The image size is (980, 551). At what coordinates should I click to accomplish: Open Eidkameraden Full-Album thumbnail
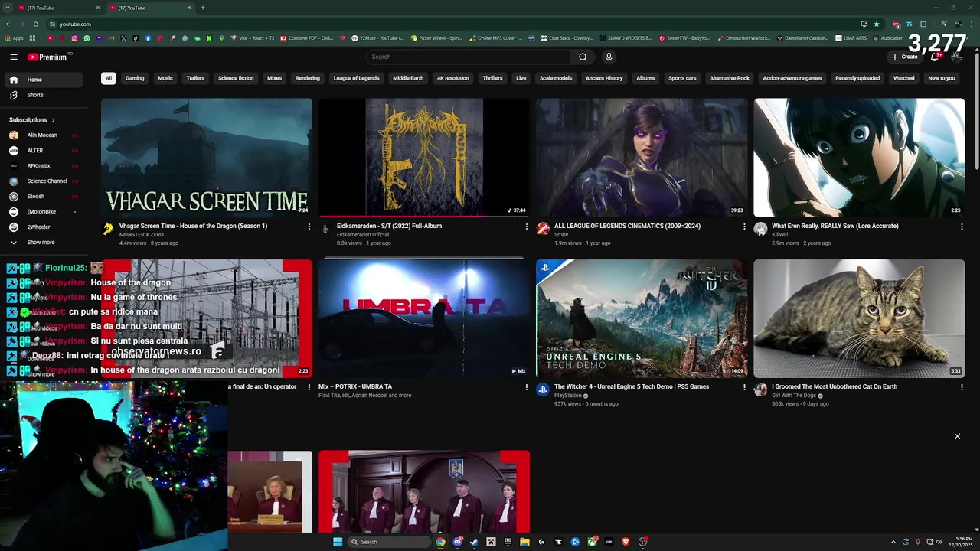pos(424,158)
